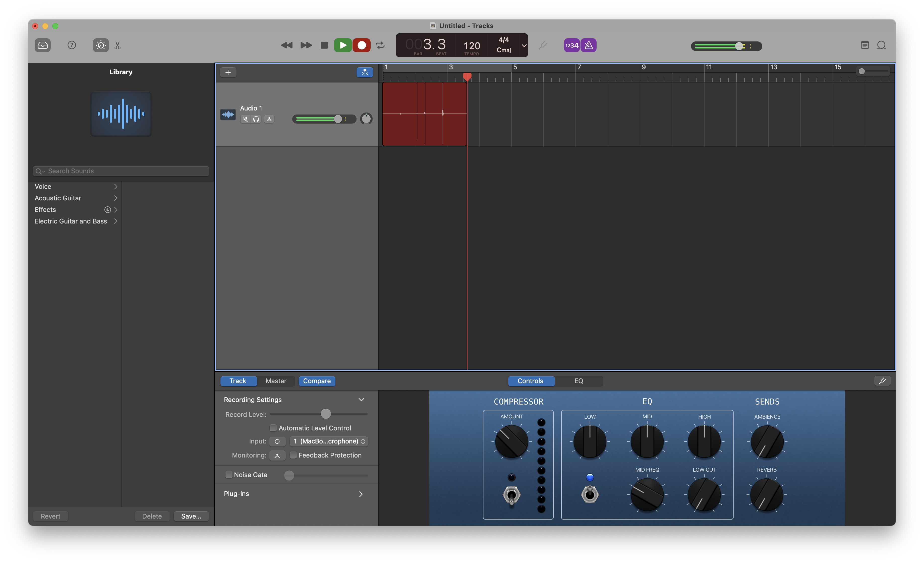Click the Record Level slider handle
The width and height of the screenshot is (924, 563).
coord(326,414)
